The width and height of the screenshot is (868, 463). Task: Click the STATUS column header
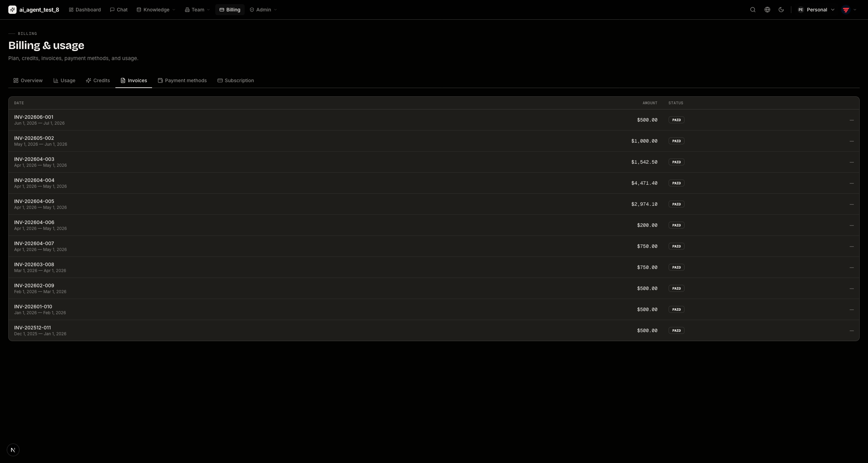pyautogui.click(x=676, y=103)
